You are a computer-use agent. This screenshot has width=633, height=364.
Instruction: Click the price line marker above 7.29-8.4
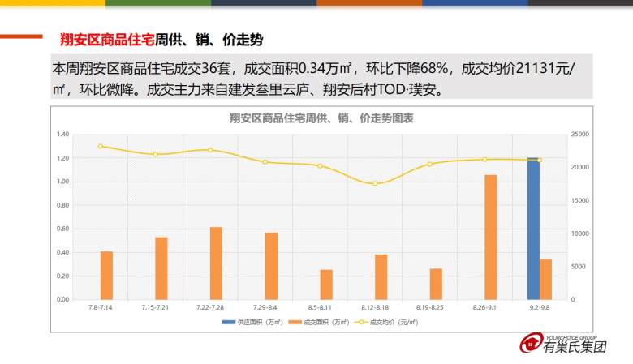pos(265,162)
